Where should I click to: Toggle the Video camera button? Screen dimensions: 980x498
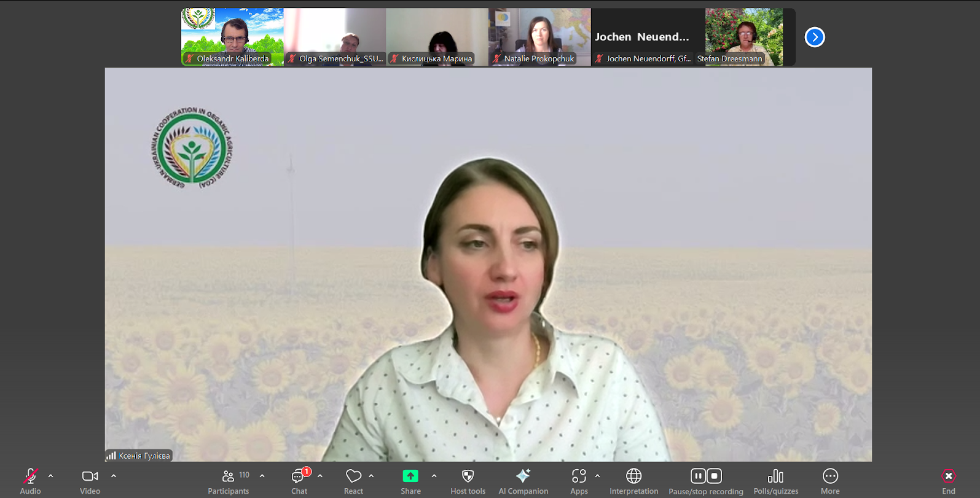pos(90,477)
